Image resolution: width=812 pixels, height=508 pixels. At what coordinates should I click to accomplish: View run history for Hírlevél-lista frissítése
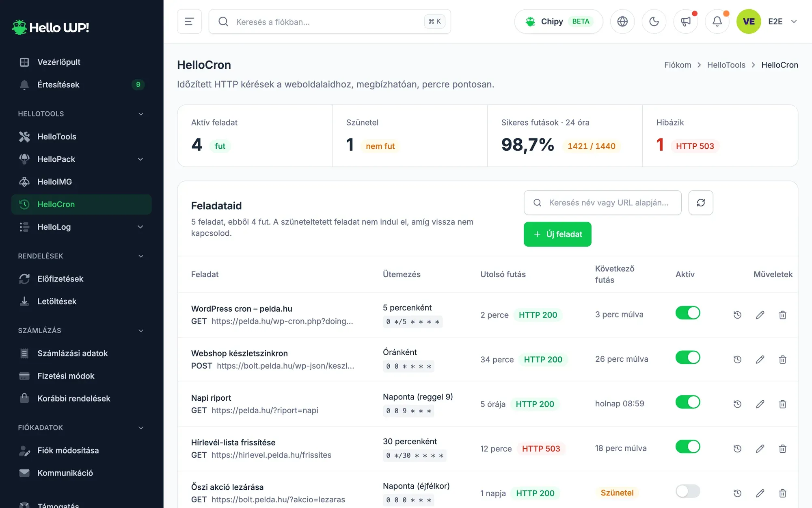pyautogui.click(x=737, y=449)
